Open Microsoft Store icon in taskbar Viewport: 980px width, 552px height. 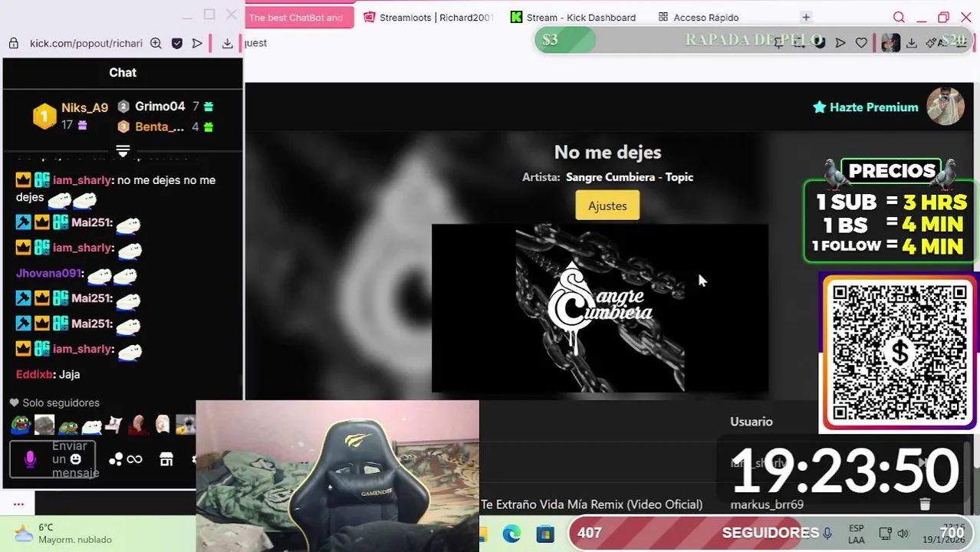(x=545, y=534)
